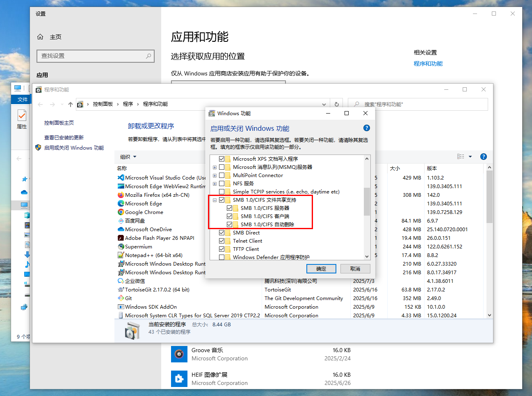Open the view options dropdown arrow
This screenshot has height=396, width=532.
(470, 157)
